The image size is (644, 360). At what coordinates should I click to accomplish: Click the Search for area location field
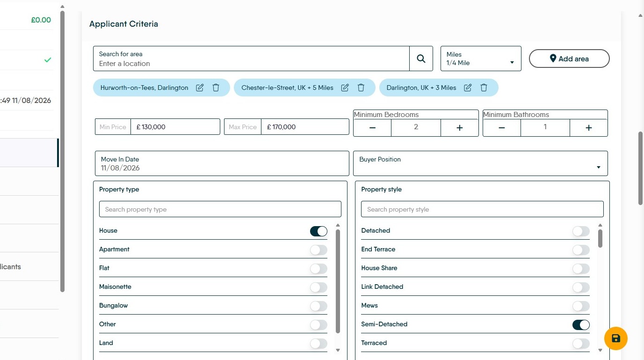(251, 59)
